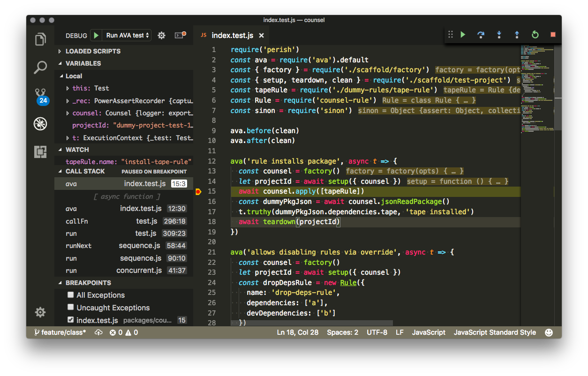Image resolution: width=588 pixels, height=376 pixels.
Task: Continue execution in debug toolbar
Action: [x=463, y=35]
